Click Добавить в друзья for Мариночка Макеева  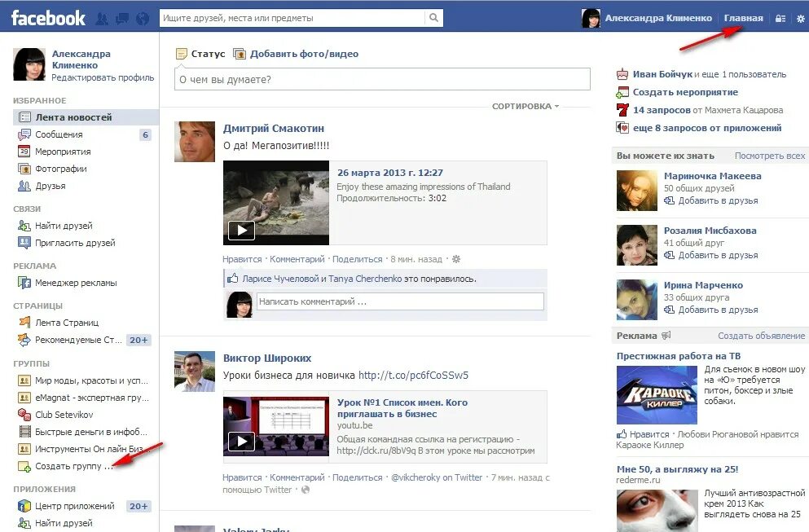click(x=718, y=200)
